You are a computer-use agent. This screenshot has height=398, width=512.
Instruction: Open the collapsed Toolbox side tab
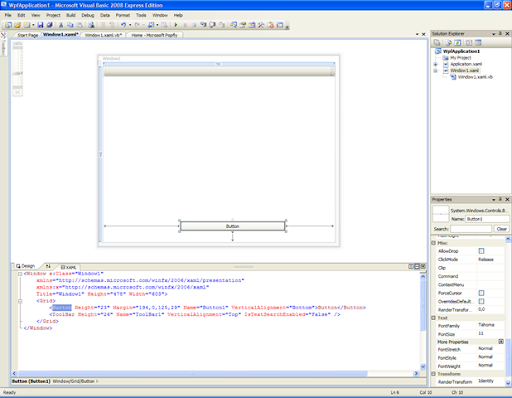pos(3,44)
